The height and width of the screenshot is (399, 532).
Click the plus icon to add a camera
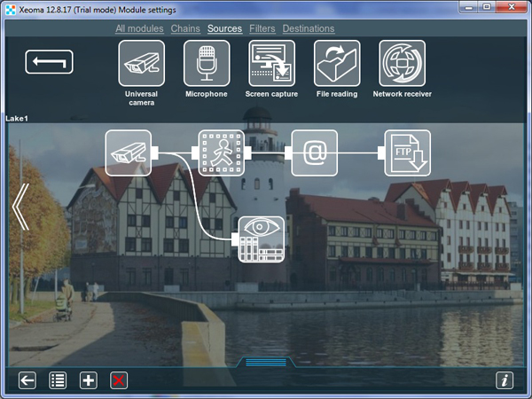coord(88,380)
